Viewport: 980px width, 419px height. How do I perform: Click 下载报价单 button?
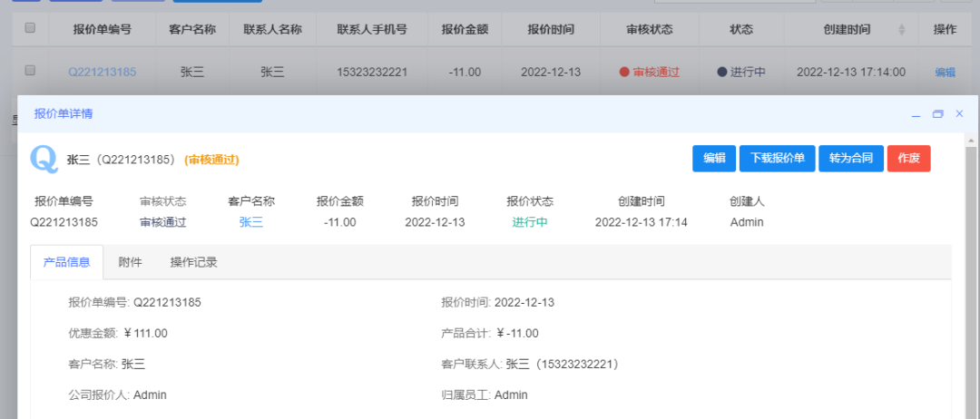(x=778, y=159)
